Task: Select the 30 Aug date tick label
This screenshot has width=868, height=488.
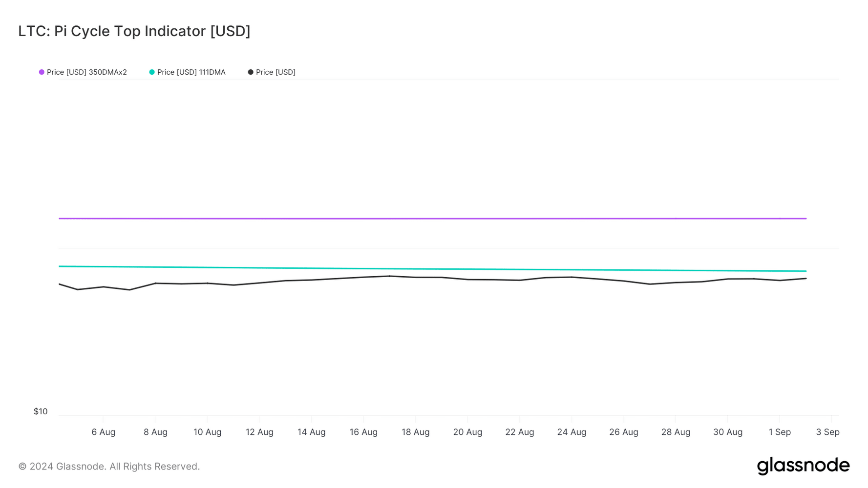Action: point(728,432)
